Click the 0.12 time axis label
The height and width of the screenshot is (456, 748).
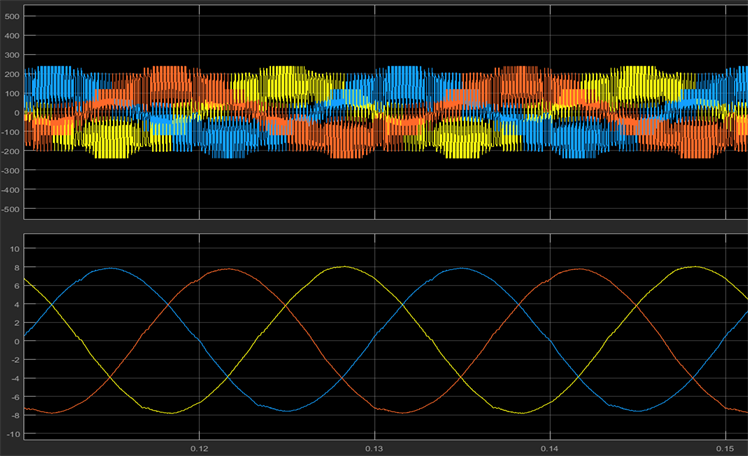(x=199, y=446)
